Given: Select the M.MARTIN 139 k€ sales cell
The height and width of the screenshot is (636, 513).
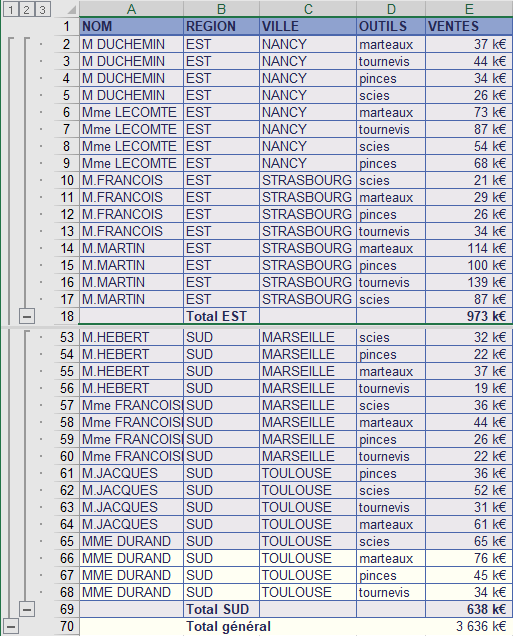Looking at the screenshot, I should [469, 282].
